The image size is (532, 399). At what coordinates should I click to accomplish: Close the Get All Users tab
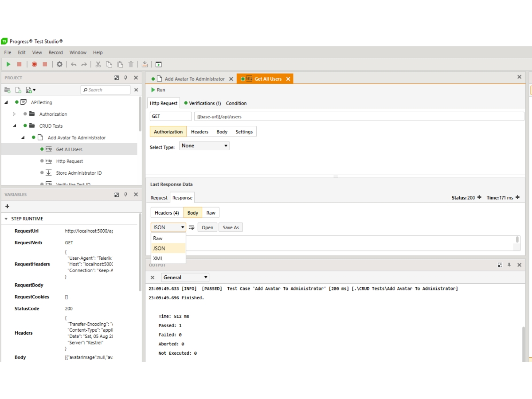tap(288, 79)
